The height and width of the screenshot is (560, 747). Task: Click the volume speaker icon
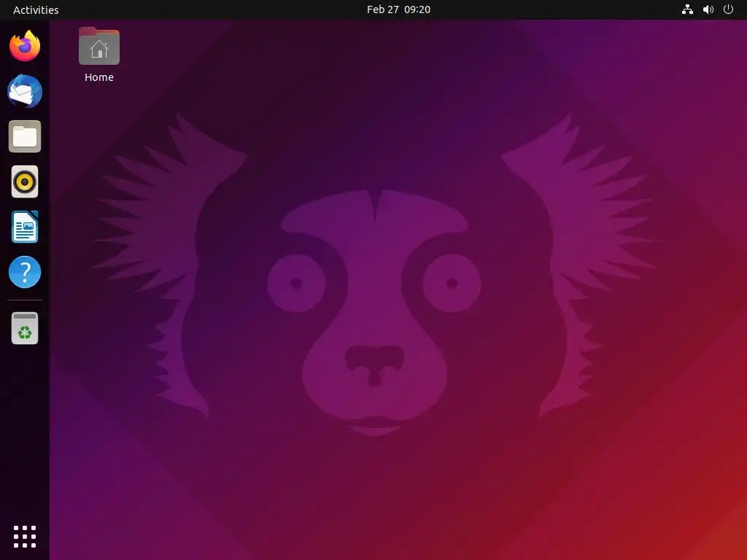(x=708, y=9)
